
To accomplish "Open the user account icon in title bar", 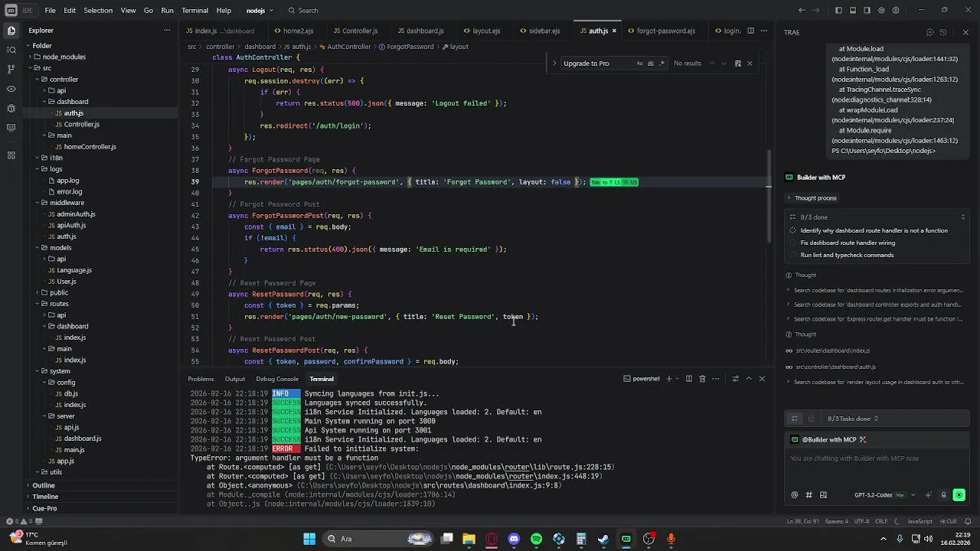I will pyautogui.click(x=896, y=10).
